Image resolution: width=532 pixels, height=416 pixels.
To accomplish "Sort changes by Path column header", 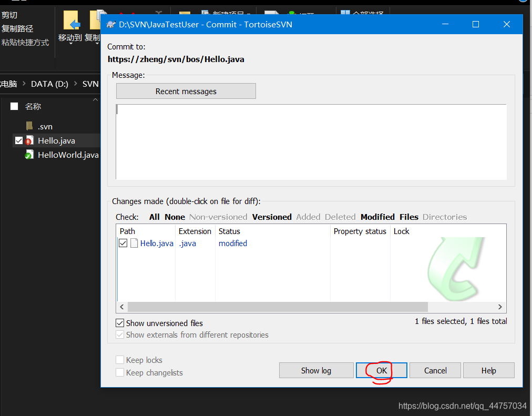I will [x=146, y=231].
